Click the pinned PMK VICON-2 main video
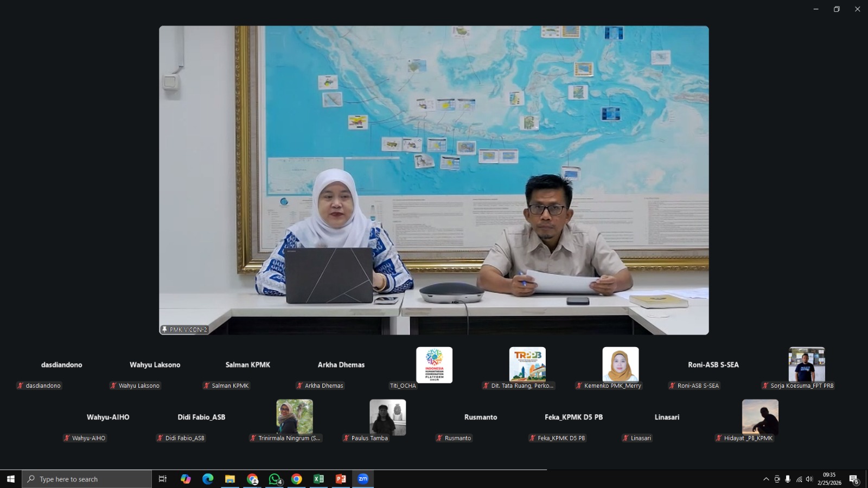The height and width of the screenshot is (488, 868). click(x=433, y=180)
